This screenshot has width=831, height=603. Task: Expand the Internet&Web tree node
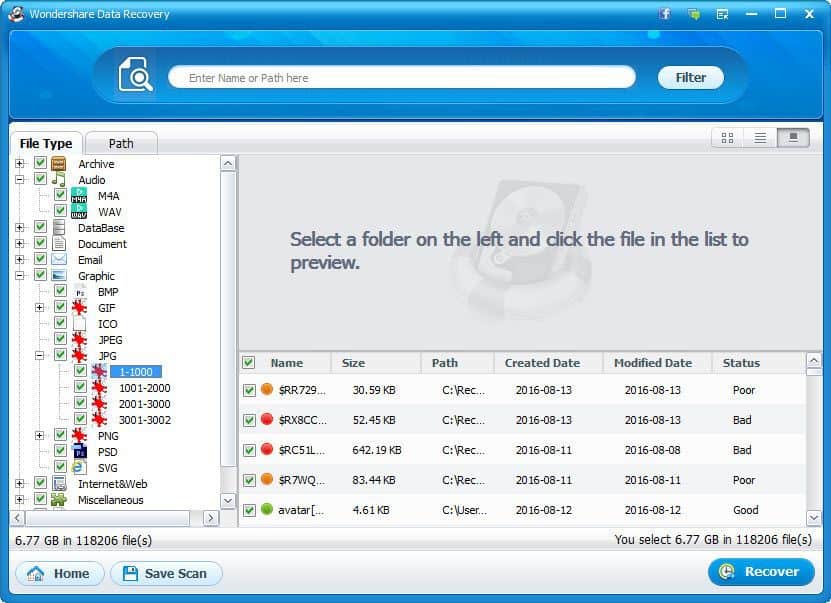[20, 484]
